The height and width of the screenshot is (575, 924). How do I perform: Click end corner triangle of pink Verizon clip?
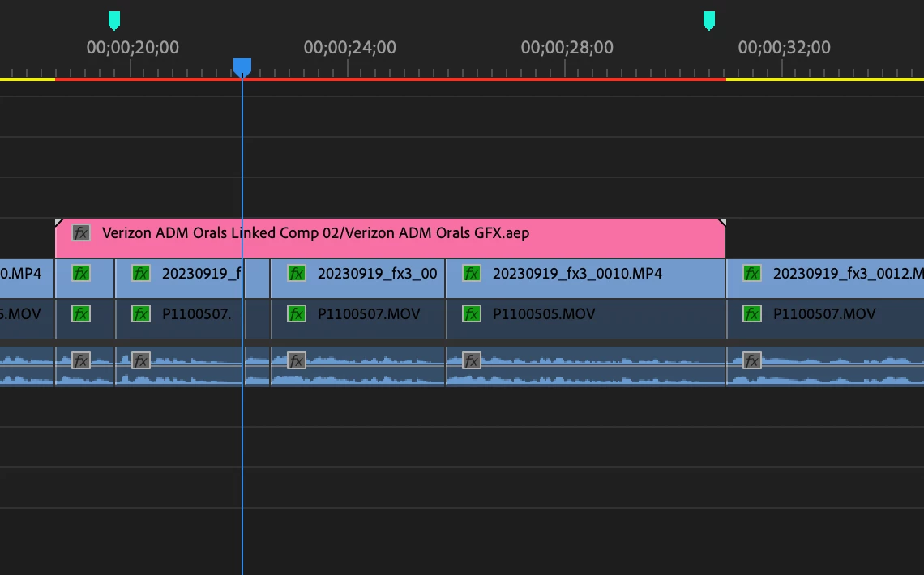point(722,222)
